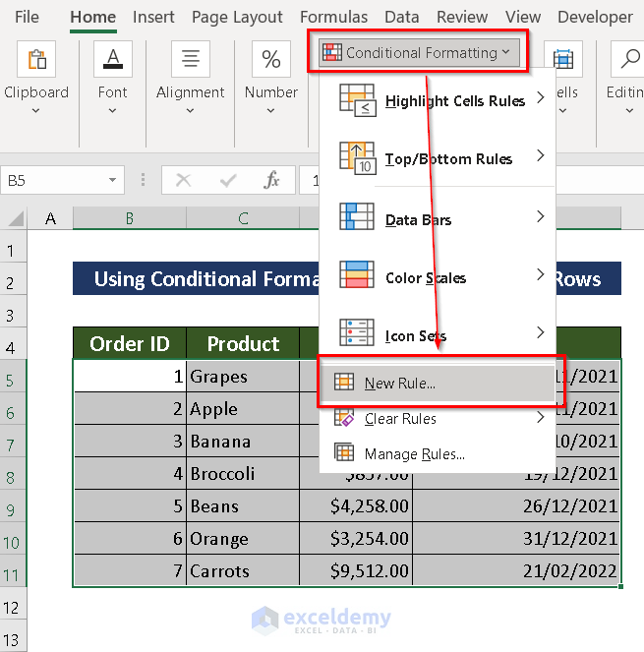Screen dimensions: 644x652
Task: Click the Carrots cell
Action: click(243, 571)
